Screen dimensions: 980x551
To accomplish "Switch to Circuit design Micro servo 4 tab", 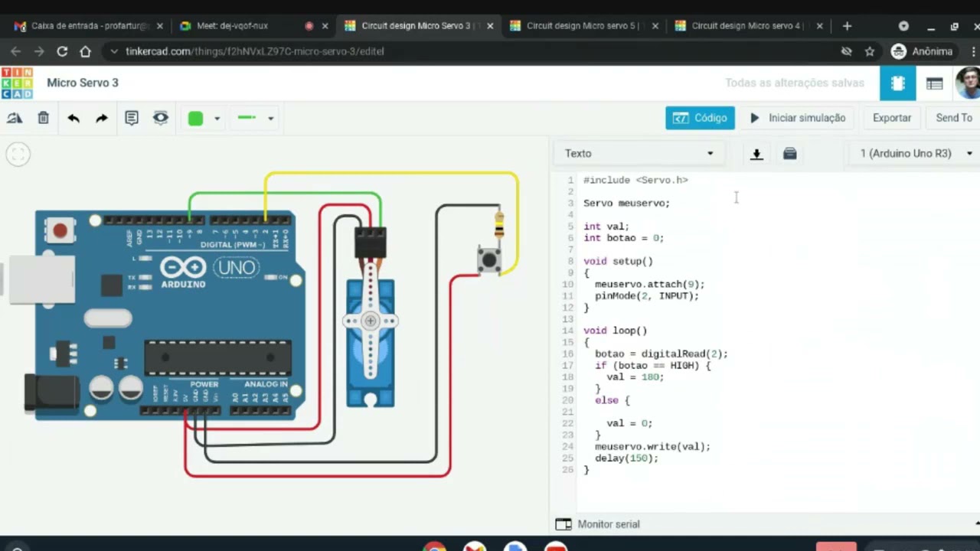I will (749, 25).
